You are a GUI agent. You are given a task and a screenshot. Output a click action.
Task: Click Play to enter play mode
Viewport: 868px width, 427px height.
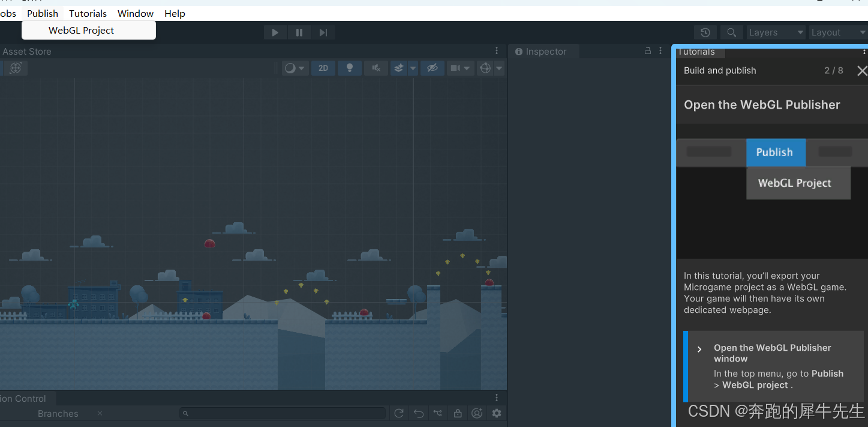(x=275, y=32)
